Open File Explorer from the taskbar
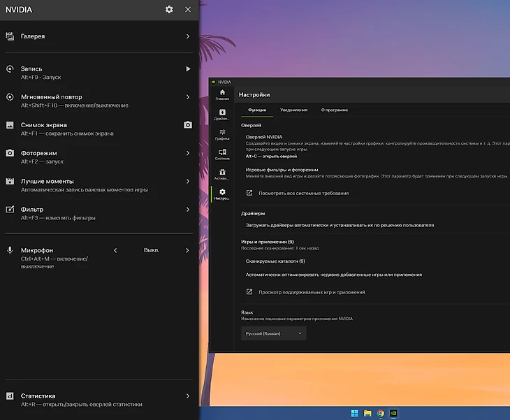 367,413
